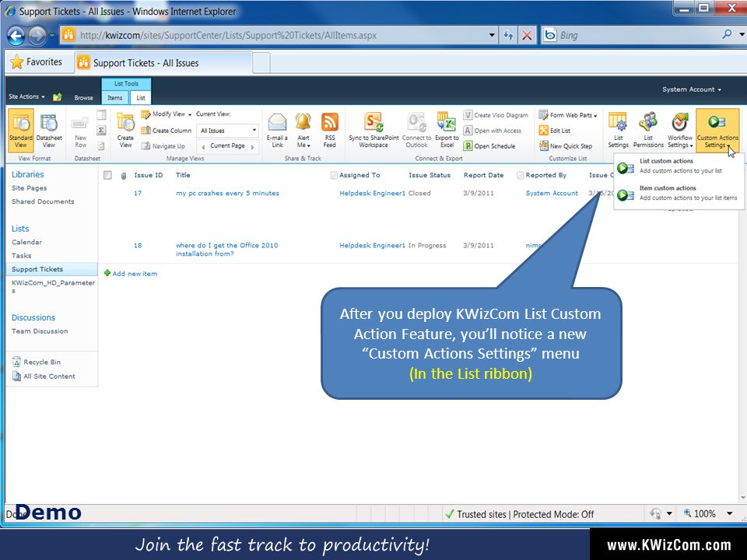
Task: Open List Permissions
Action: pos(648,131)
